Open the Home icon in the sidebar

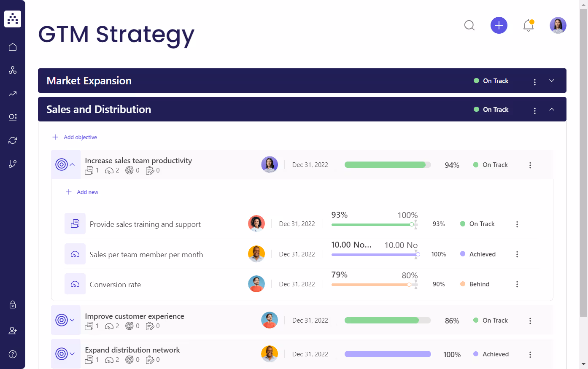[x=13, y=47]
